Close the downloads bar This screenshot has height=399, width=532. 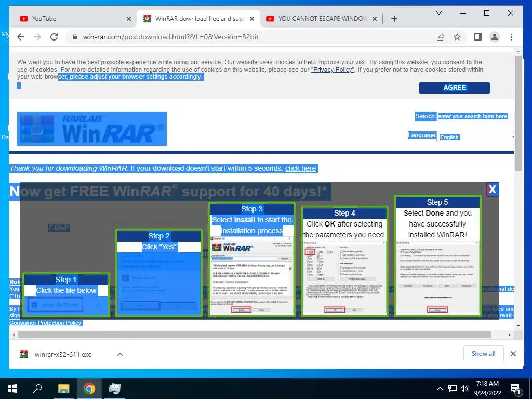coord(513,354)
